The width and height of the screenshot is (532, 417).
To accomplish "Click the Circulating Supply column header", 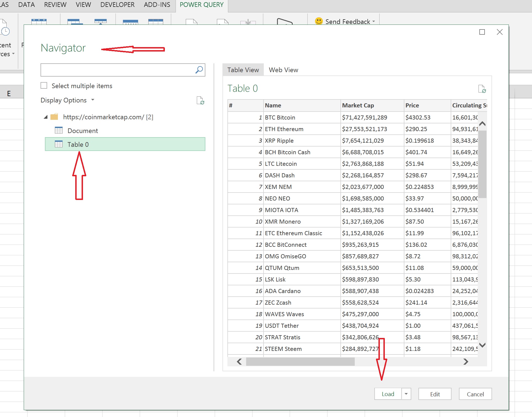I will point(469,105).
